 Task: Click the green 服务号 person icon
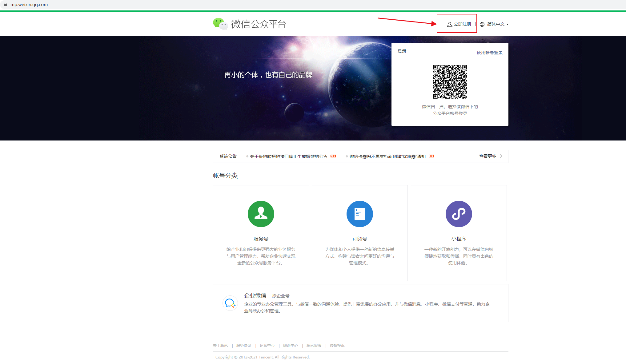261,214
